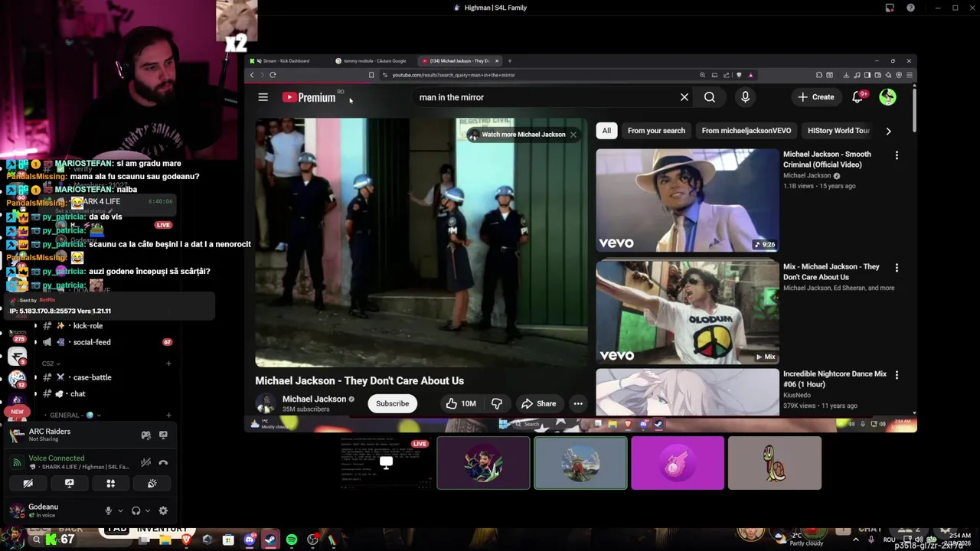Open Steam from the Windows taskbar
Image resolution: width=980 pixels, height=551 pixels.
pos(270,540)
